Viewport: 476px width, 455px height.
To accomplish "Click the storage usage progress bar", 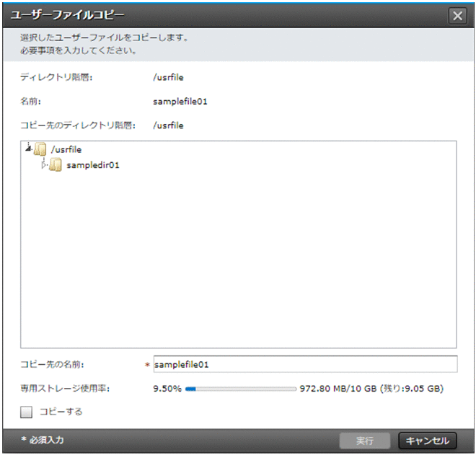I will [241, 389].
